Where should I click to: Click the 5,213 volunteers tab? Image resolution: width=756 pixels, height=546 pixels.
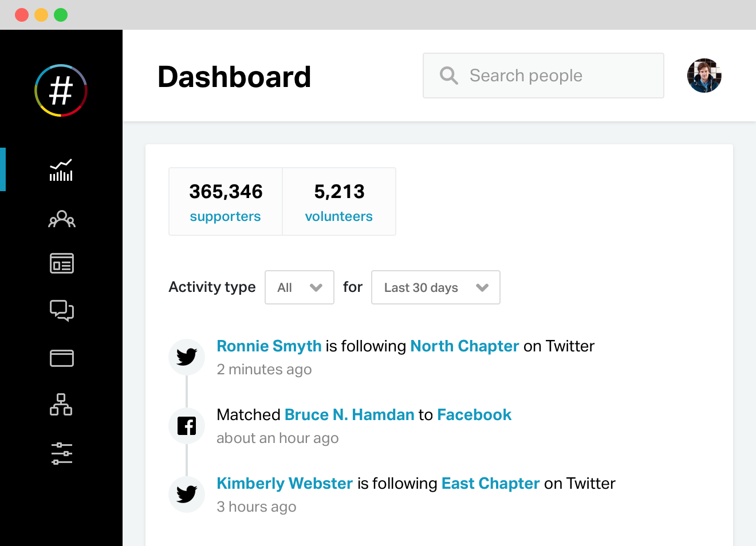(339, 201)
